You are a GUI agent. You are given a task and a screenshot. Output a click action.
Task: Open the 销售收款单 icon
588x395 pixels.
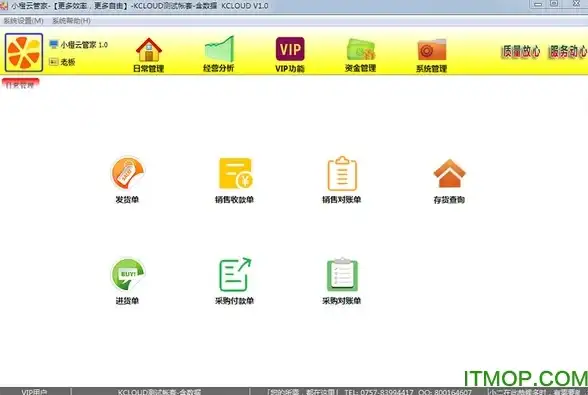point(235,173)
